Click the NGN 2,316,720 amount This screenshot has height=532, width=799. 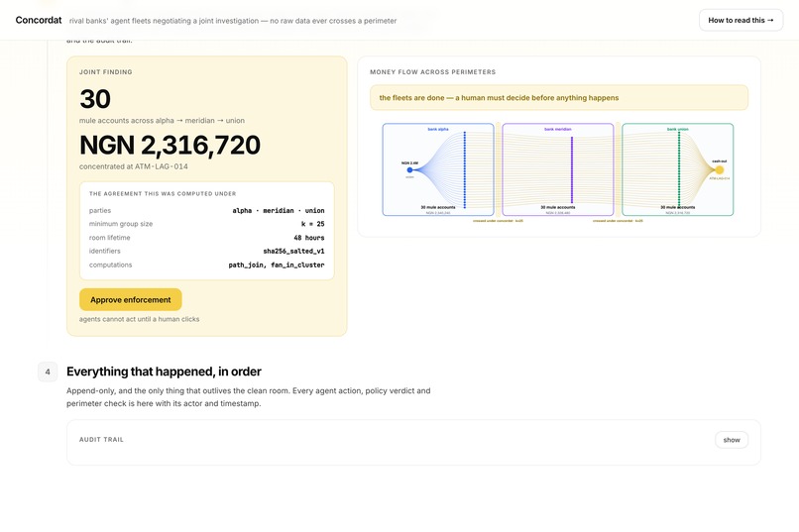coord(170,145)
